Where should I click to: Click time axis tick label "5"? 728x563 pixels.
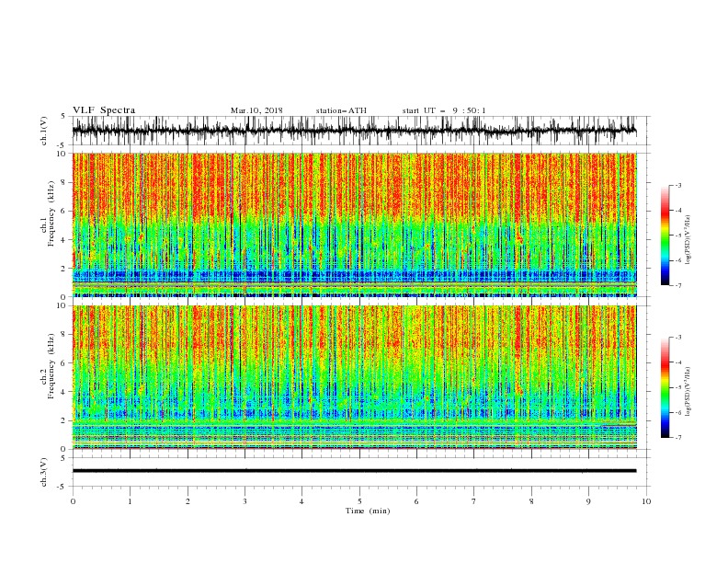[359, 501]
